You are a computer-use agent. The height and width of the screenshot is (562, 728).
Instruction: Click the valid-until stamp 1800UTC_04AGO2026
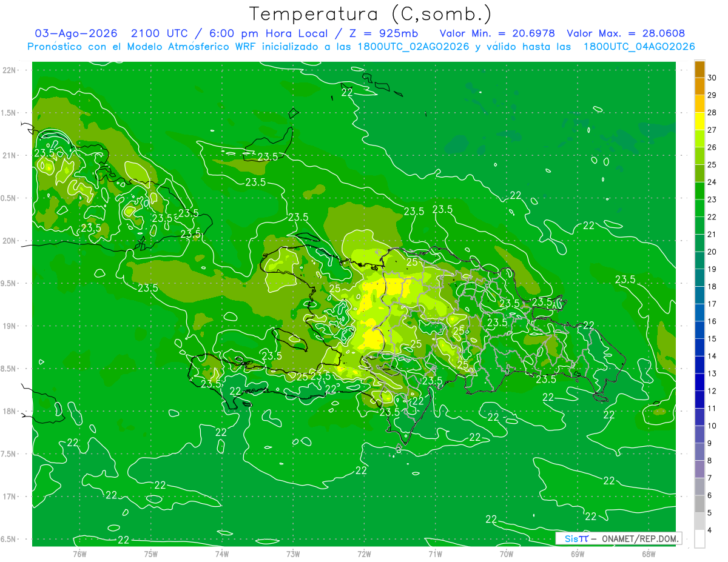pyautogui.click(x=639, y=47)
